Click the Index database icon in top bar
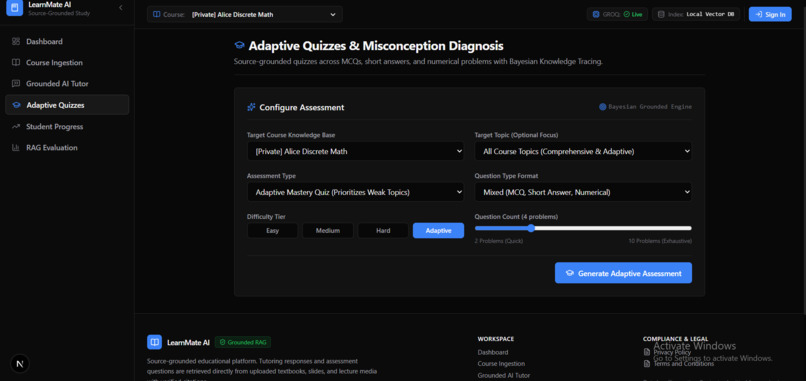 click(x=661, y=14)
